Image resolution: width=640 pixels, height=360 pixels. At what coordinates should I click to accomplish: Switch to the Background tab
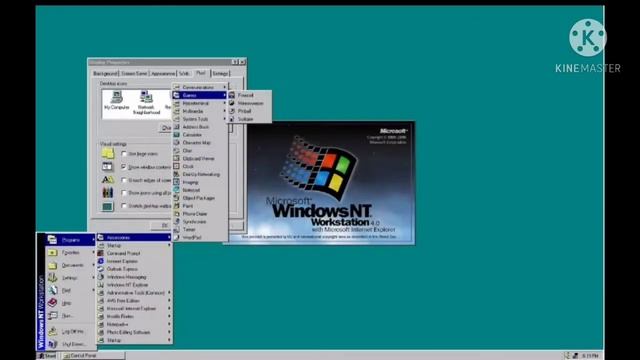105,73
